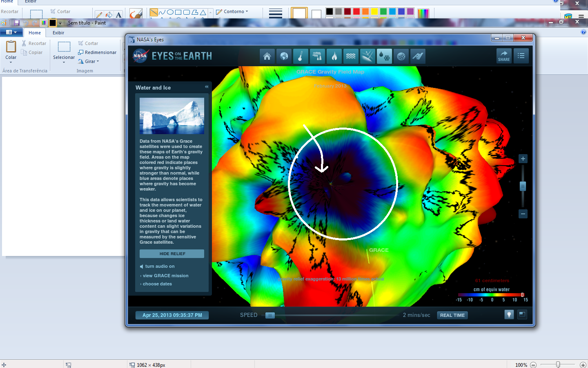Switch to the Home tab below Sem título
Viewport: 588px width, 368px height.
[x=35, y=33]
